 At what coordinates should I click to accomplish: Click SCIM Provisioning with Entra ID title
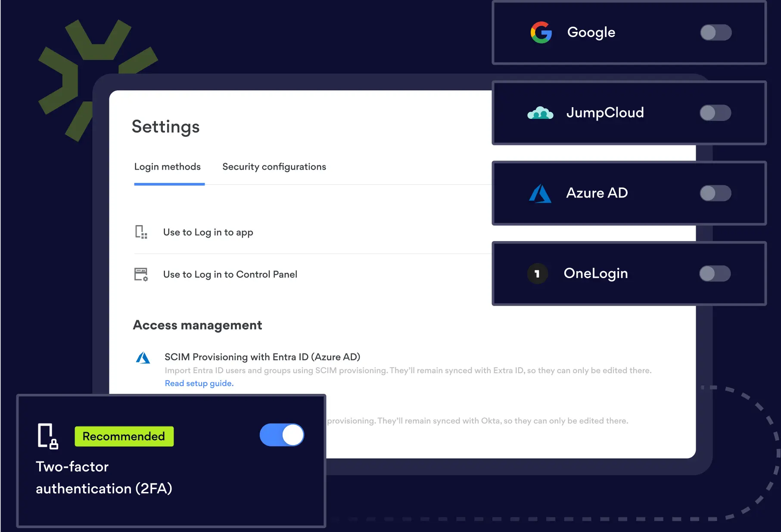click(x=262, y=357)
